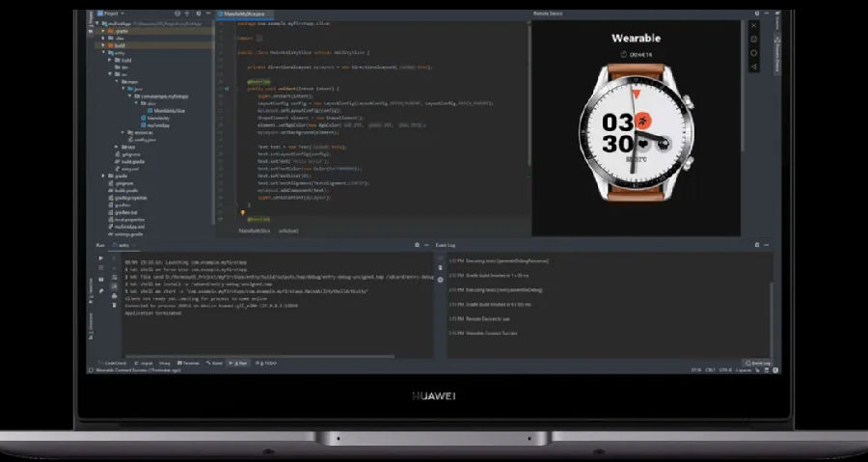Screen dimensions: 868x462
Task: Select config.json in project tree
Action: click(143, 140)
